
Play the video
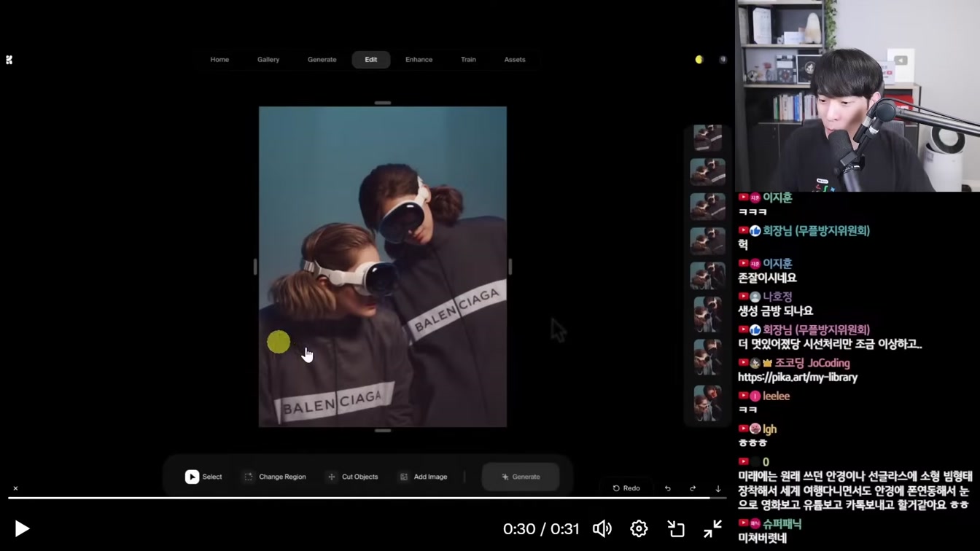(22, 528)
